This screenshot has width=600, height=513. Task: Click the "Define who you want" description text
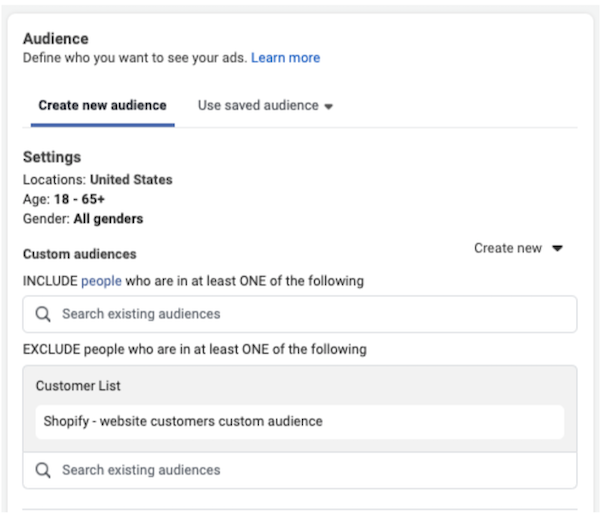tap(135, 58)
